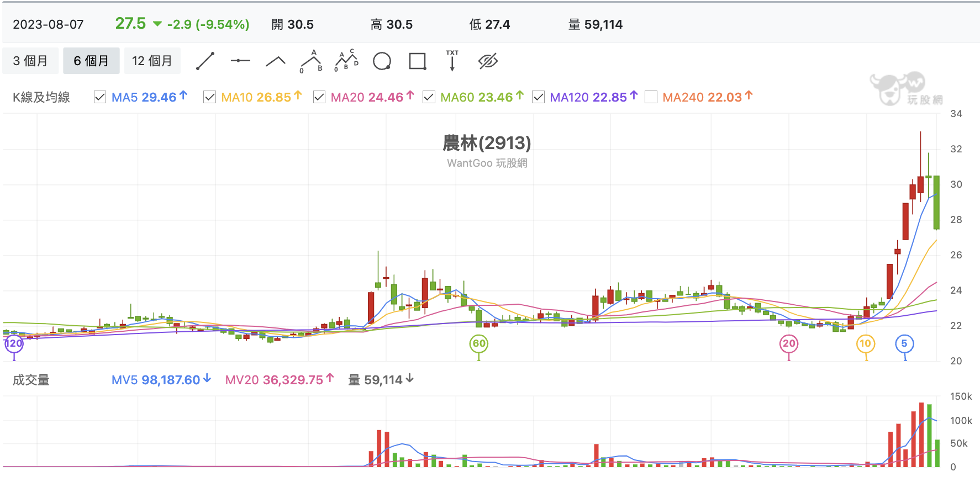Click the green 60 MA marker
This screenshot has height=477, width=980.
click(x=479, y=343)
